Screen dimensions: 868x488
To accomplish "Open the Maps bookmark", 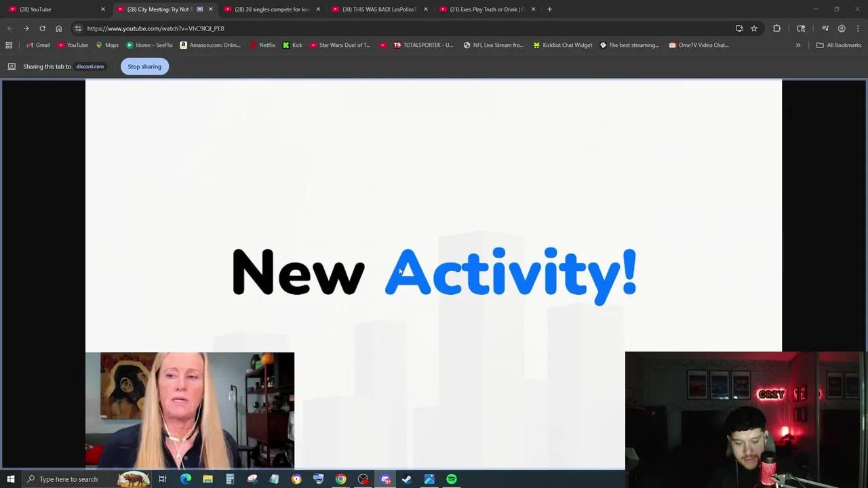I will pos(107,45).
